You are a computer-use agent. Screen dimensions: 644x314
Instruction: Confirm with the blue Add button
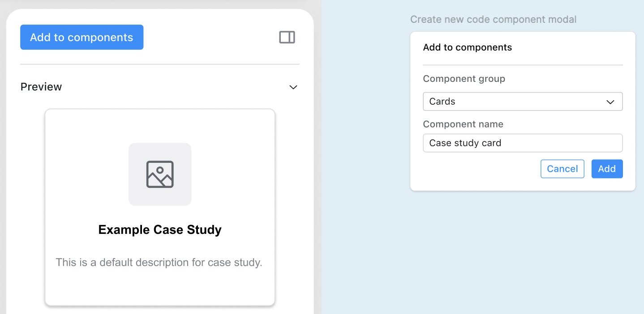pyautogui.click(x=607, y=169)
